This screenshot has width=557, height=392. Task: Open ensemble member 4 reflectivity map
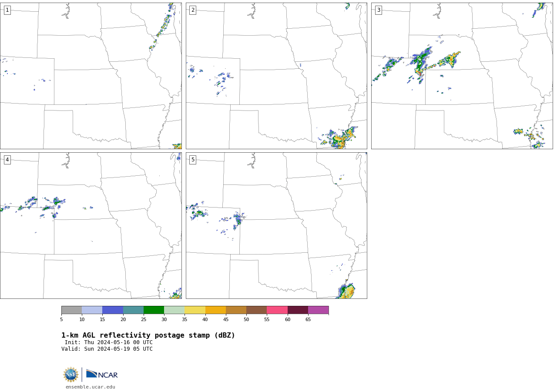[91, 225]
